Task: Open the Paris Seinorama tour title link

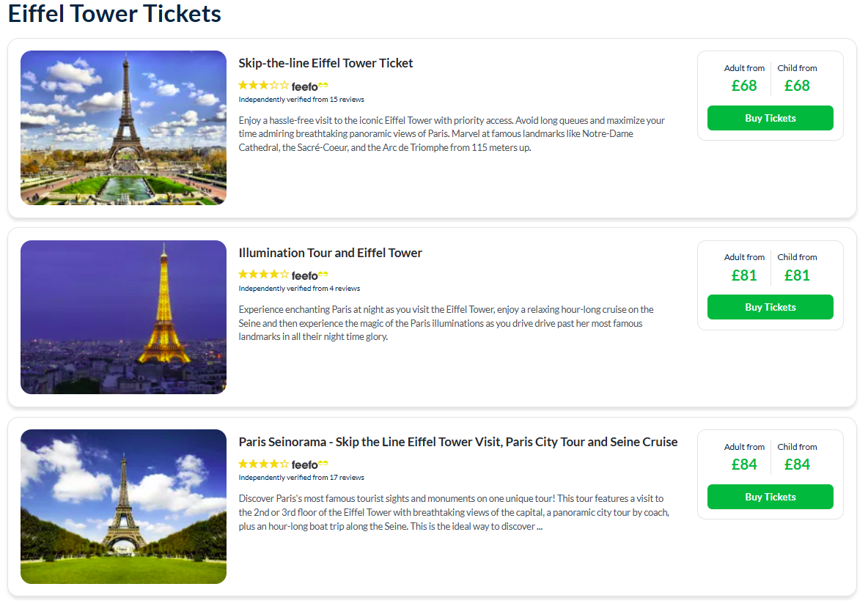Action: [x=457, y=442]
